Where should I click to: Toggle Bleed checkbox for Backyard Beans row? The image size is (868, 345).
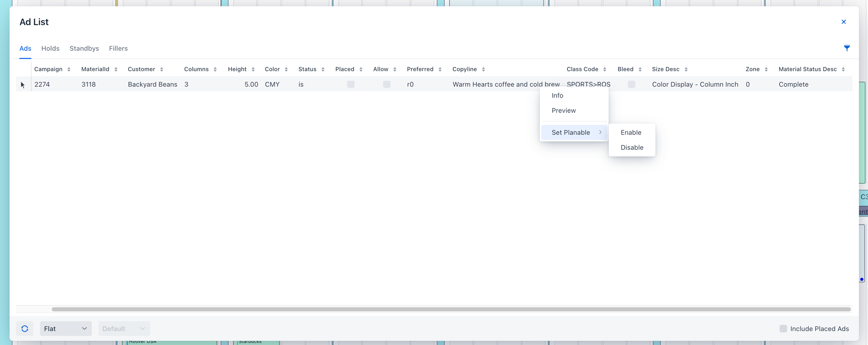[631, 84]
